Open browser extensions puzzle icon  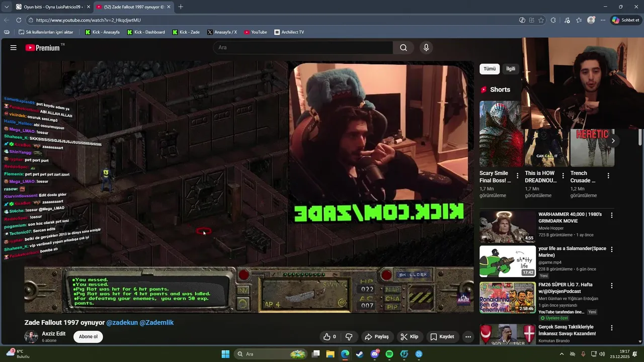[x=553, y=20]
